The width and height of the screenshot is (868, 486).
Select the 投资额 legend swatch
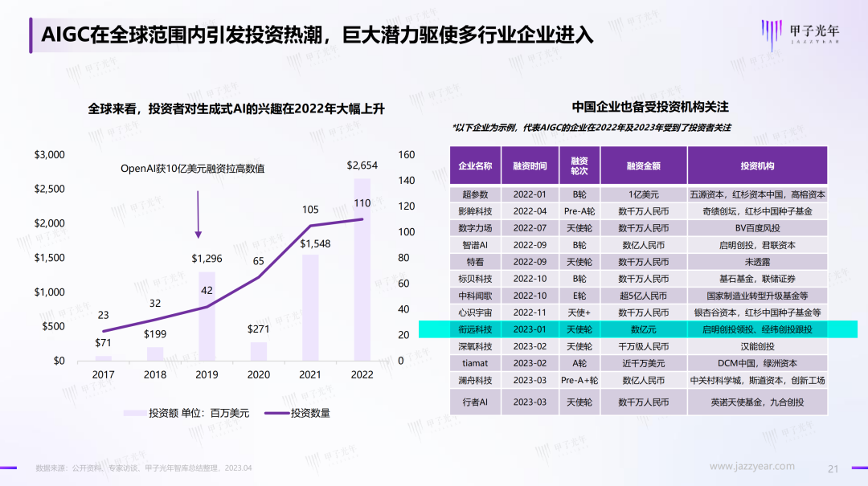click(134, 413)
